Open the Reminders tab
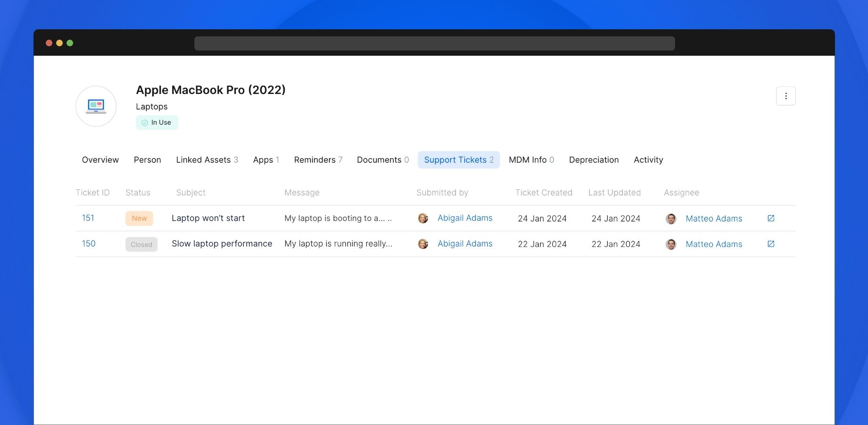The width and height of the screenshot is (868, 425). [318, 160]
